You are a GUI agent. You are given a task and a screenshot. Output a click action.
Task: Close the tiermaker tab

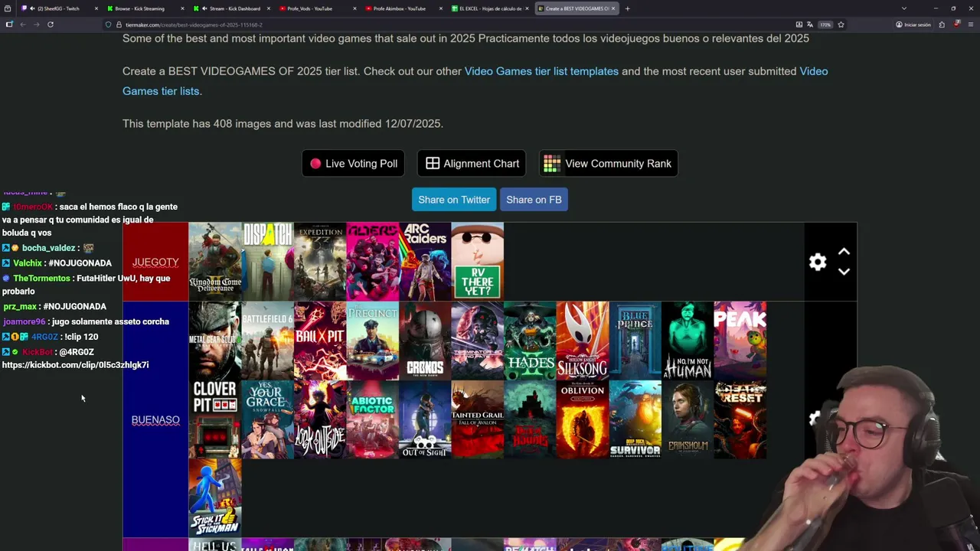pyautogui.click(x=613, y=8)
